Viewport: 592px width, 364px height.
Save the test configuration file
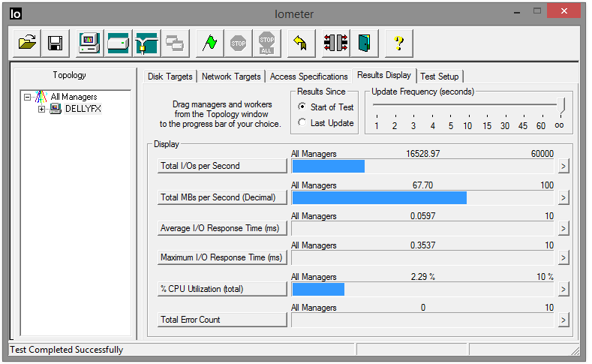click(55, 43)
